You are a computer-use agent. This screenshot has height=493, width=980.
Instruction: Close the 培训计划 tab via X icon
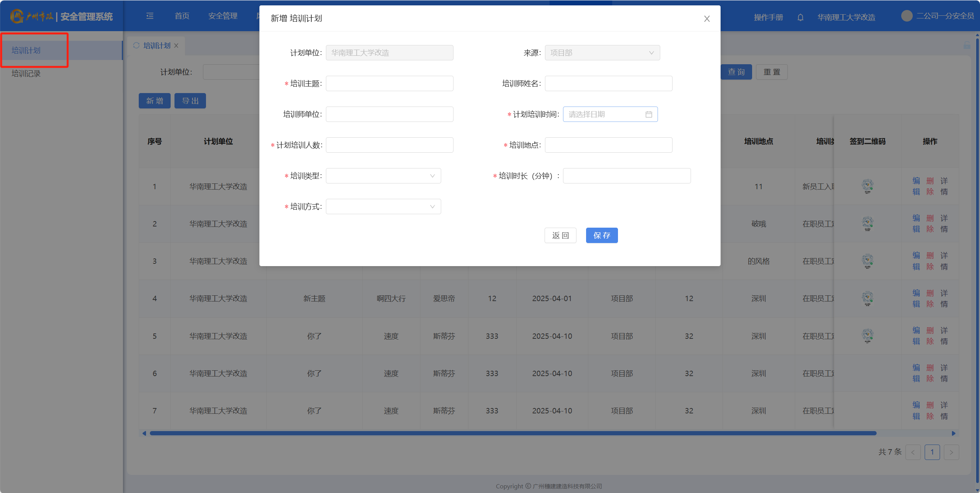(176, 45)
